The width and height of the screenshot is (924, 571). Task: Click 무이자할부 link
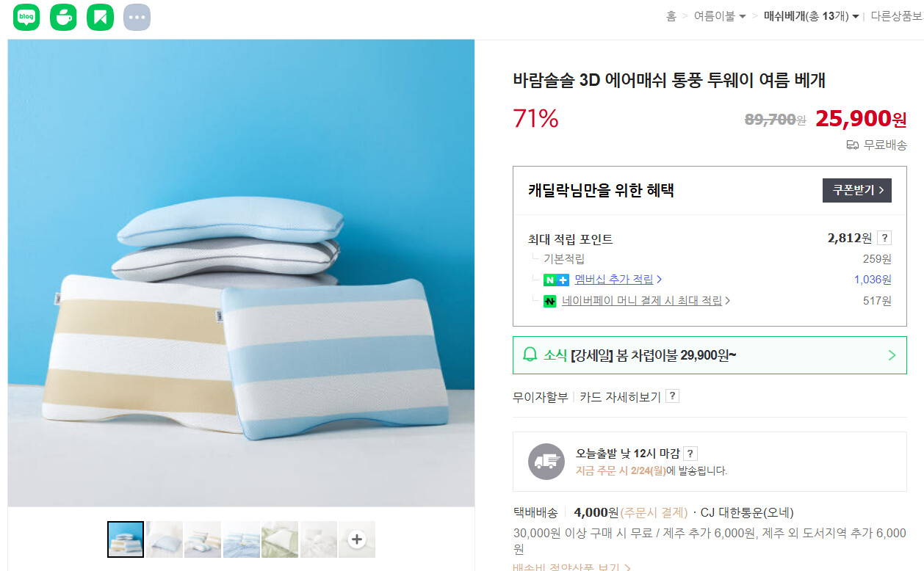(x=541, y=397)
